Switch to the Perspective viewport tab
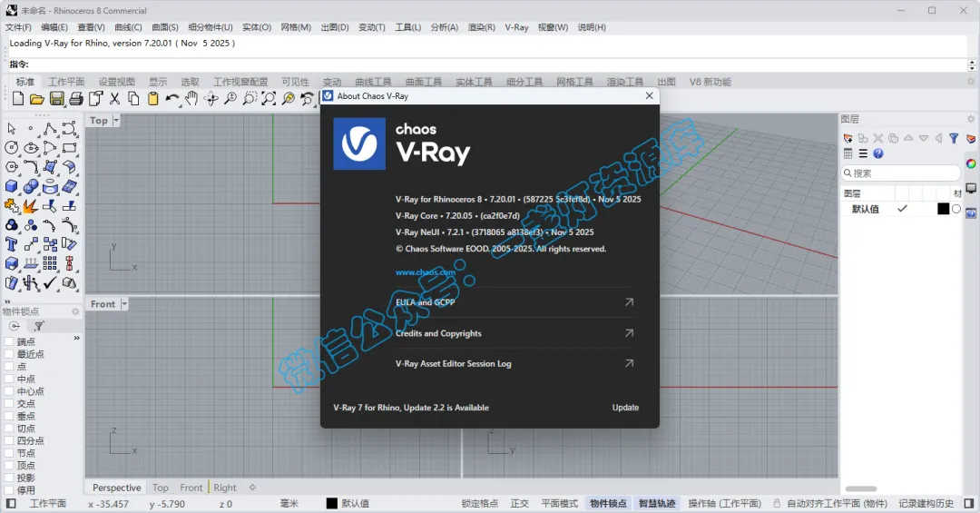The image size is (980, 513). 117,488
